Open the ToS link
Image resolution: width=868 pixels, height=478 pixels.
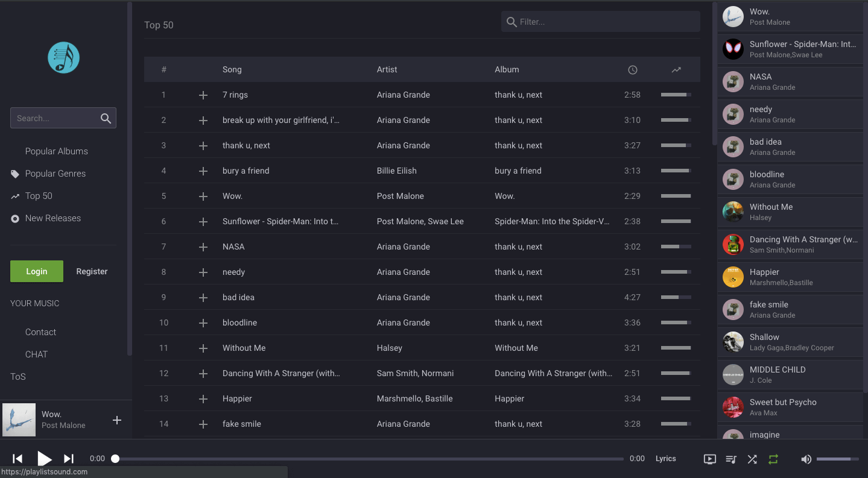click(x=18, y=377)
